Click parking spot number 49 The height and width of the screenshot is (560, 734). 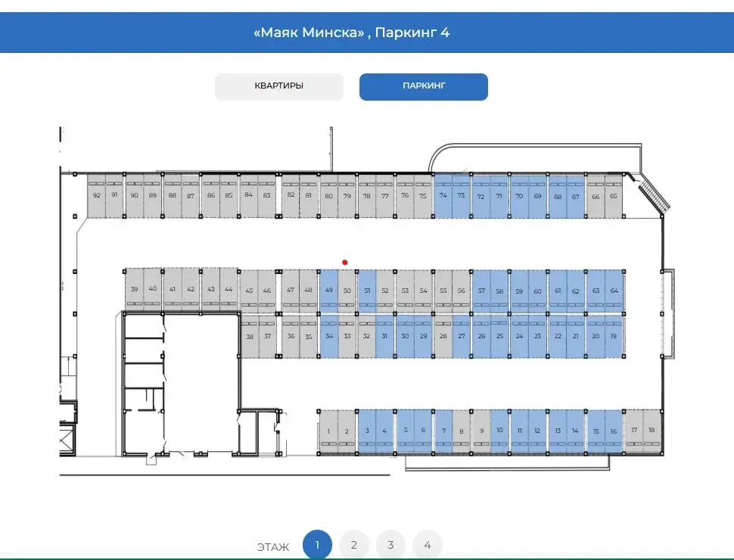coord(328,291)
